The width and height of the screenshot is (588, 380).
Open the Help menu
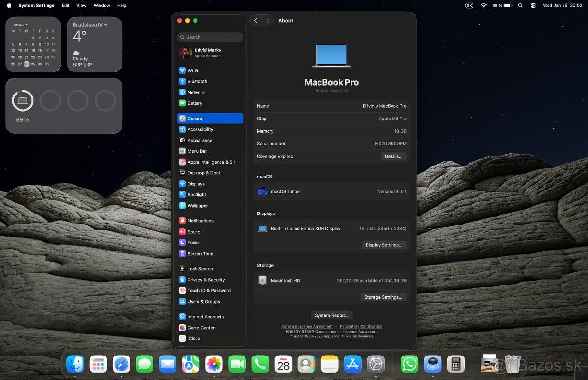click(x=122, y=5)
